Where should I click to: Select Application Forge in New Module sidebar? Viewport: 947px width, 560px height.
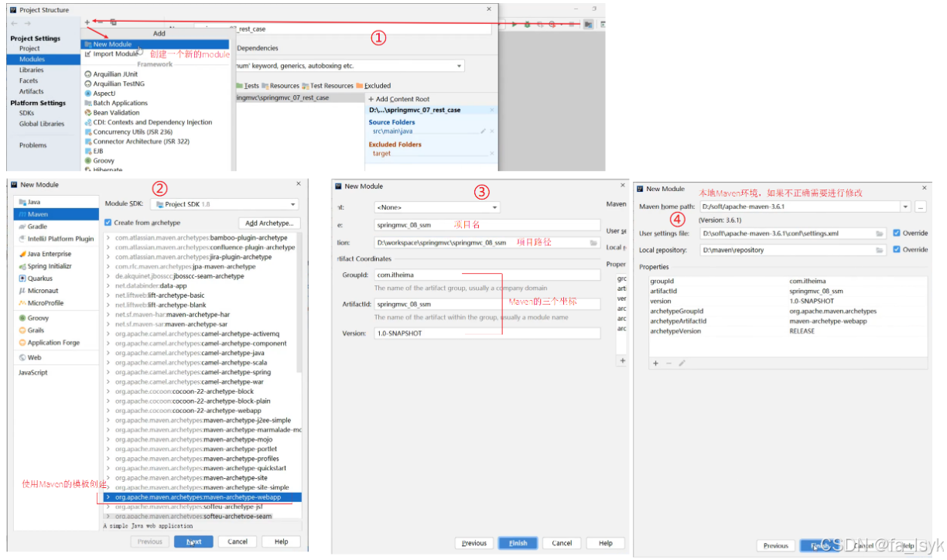pyautogui.click(x=56, y=343)
